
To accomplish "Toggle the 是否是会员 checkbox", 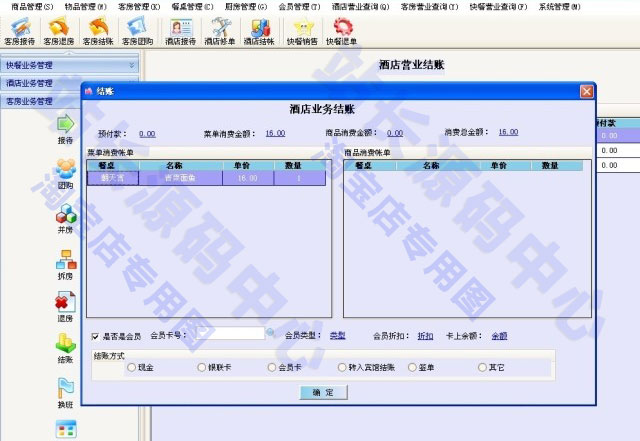I will tap(95, 336).
